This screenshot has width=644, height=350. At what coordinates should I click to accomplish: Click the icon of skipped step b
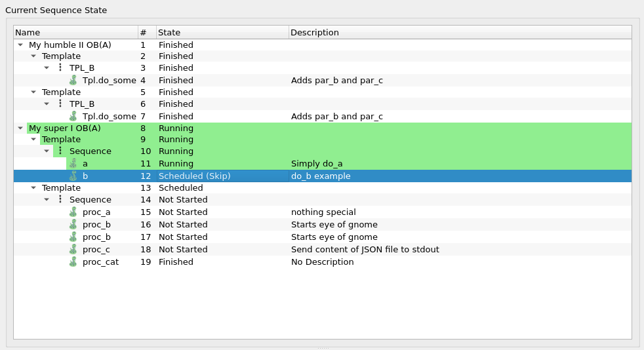73,176
